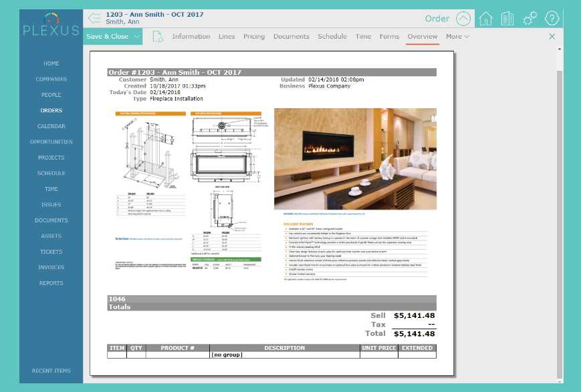Select the Overview tab
The width and height of the screenshot is (581, 392).
[423, 36]
